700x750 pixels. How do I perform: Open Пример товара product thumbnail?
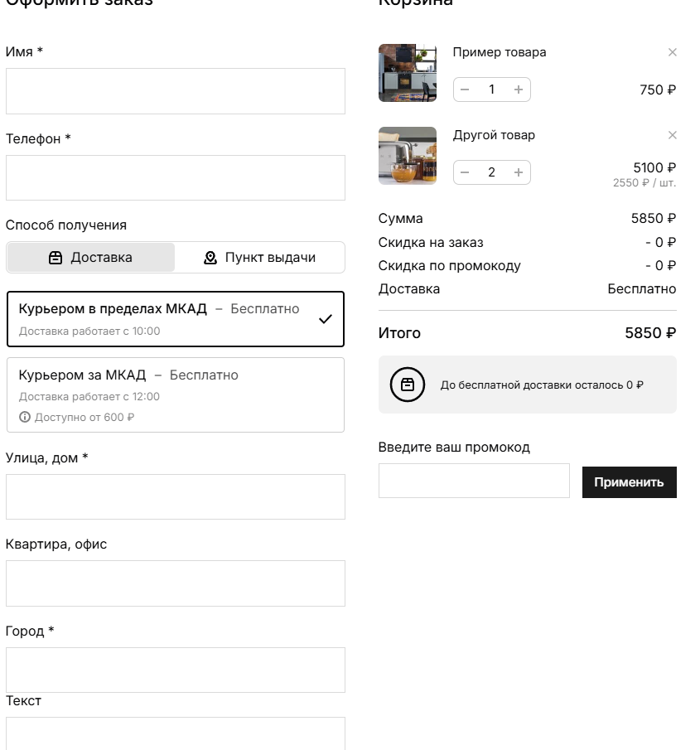(x=408, y=73)
